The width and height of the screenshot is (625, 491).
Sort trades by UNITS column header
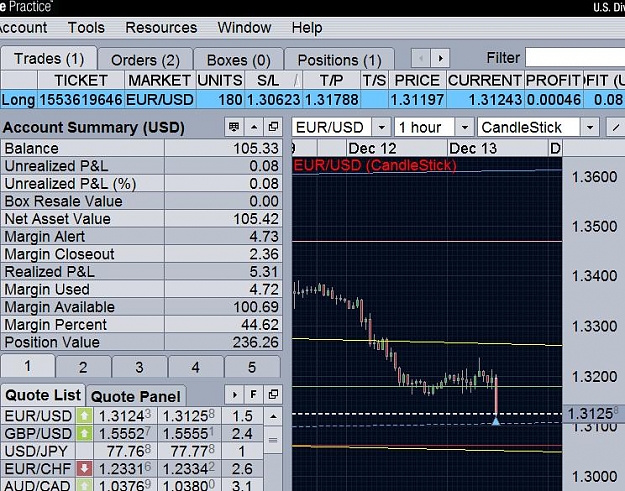click(220, 81)
